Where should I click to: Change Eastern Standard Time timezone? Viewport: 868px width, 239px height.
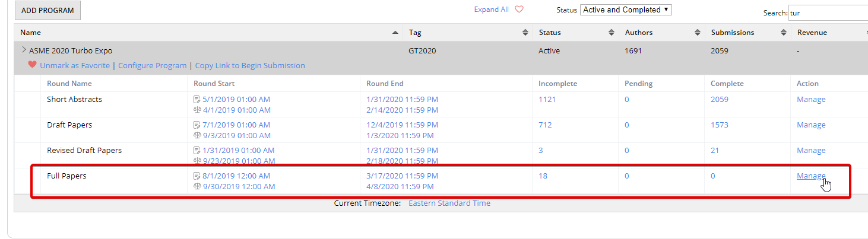pyautogui.click(x=449, y=203)
